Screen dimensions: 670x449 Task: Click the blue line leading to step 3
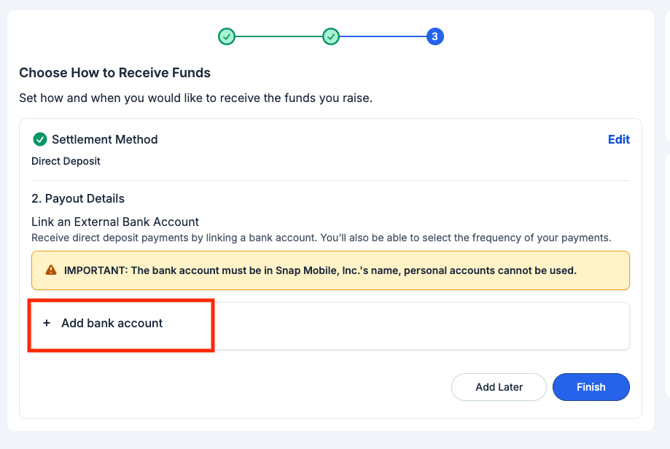383,37
